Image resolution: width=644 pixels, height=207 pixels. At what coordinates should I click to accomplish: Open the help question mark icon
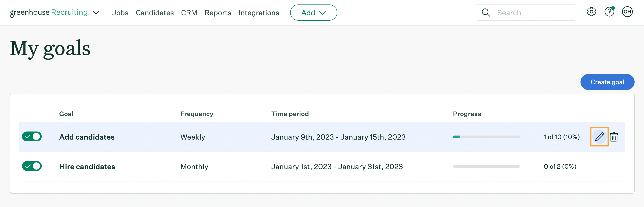609,12
